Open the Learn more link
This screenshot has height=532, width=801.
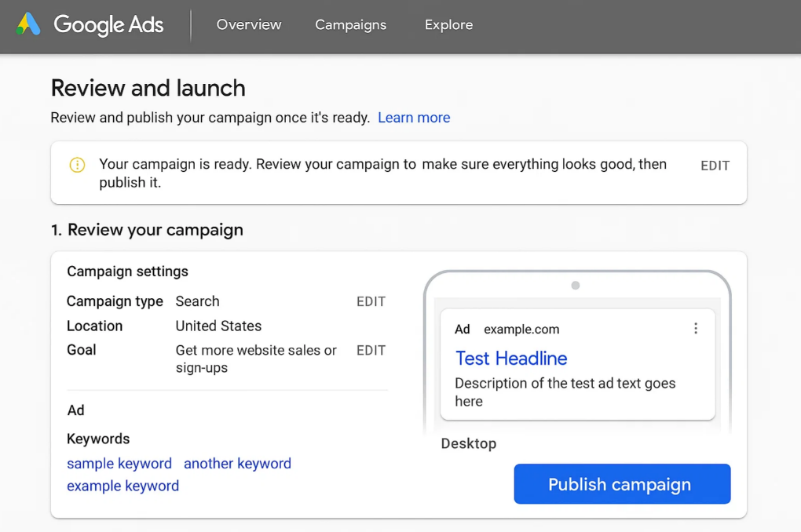click(x=414, y=118)
